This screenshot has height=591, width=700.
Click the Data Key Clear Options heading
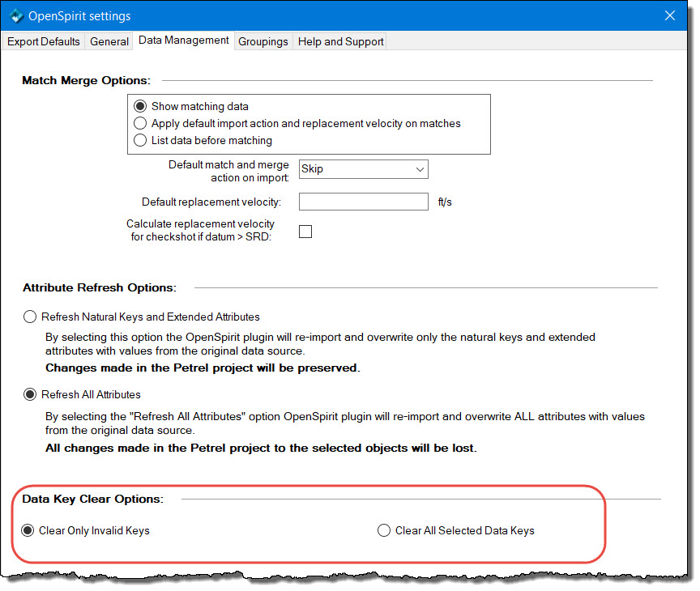[x=93, y=499]
